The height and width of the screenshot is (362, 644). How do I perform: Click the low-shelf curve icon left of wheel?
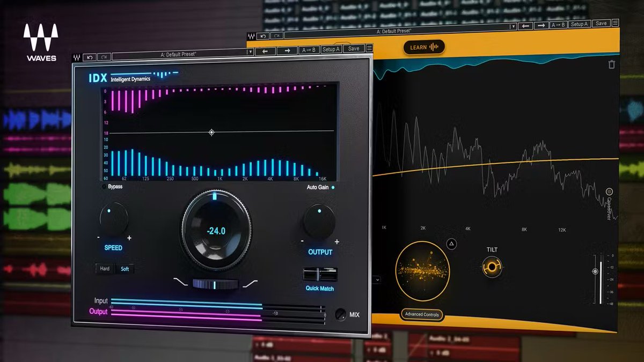click(181, 282)
